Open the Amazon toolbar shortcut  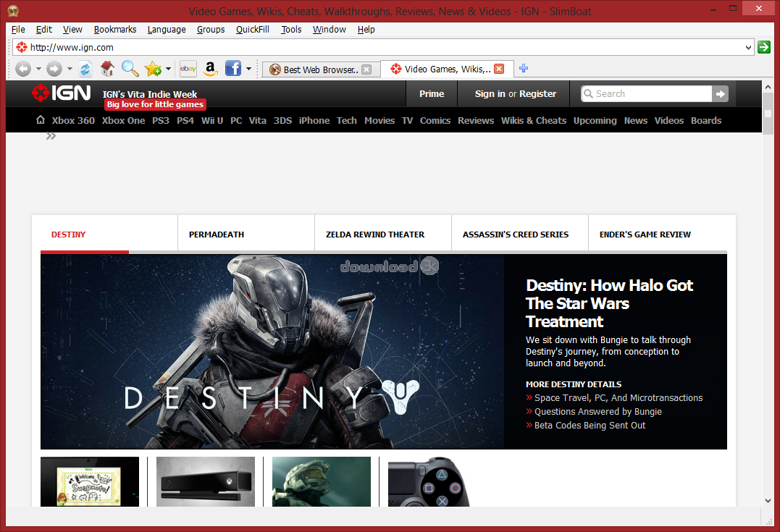(x=211, y=69)
